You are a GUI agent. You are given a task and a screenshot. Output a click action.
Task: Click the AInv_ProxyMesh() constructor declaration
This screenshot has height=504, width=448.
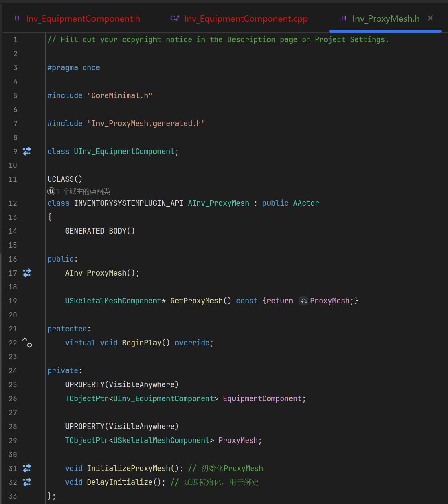102,273
